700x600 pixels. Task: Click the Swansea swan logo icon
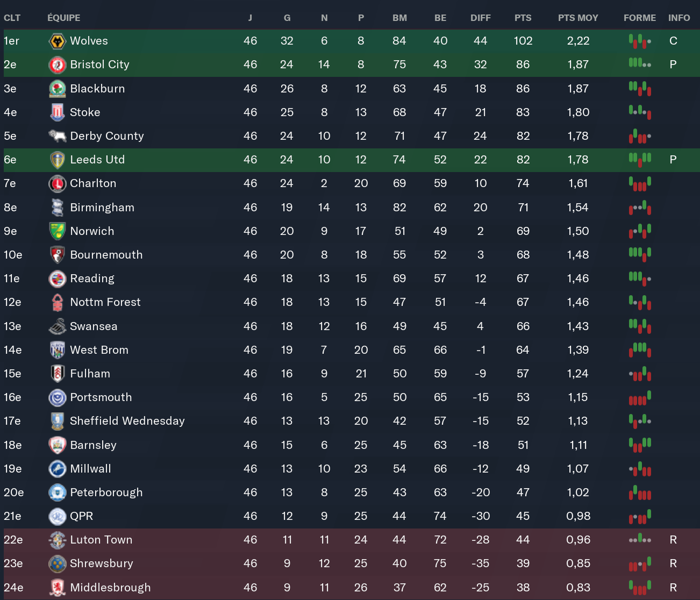pyautogui.click(x=57, y=326)
